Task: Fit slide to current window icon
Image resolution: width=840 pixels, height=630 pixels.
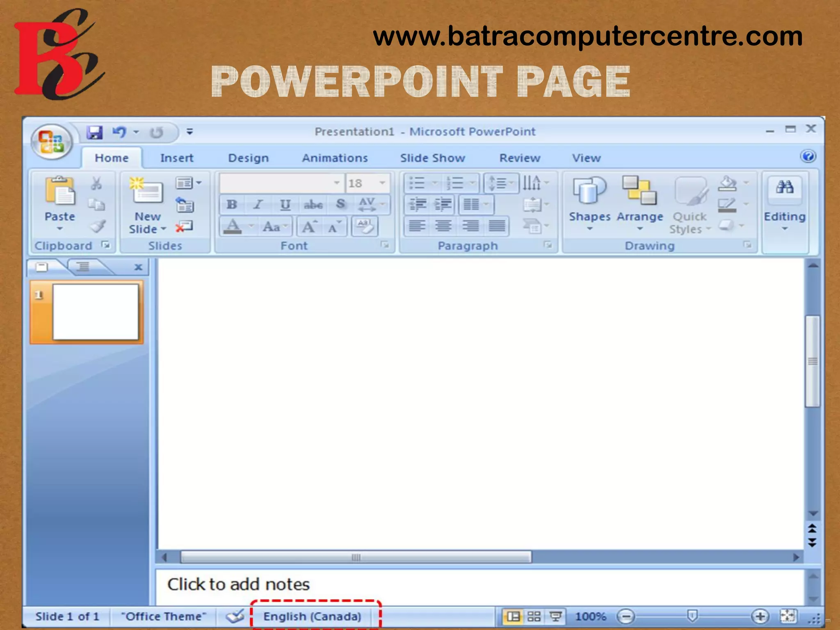Action: [x=788, y=616]
